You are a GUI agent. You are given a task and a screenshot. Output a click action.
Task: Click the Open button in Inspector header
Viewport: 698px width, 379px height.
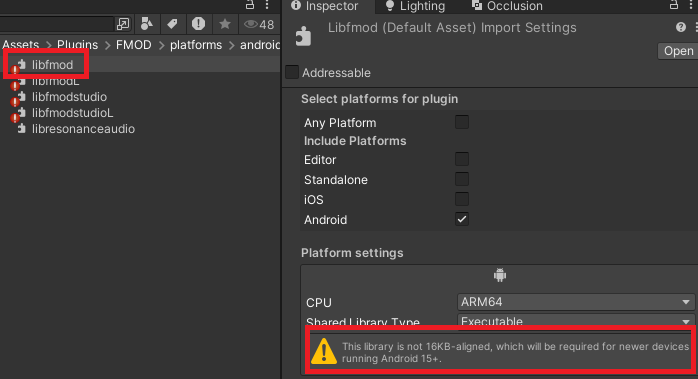coord(678,51)
